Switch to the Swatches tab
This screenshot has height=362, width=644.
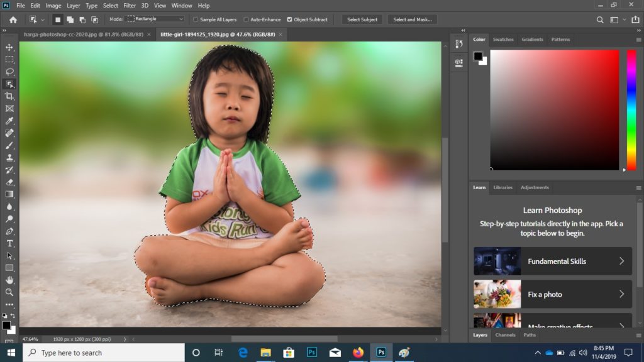coord(503,40)
